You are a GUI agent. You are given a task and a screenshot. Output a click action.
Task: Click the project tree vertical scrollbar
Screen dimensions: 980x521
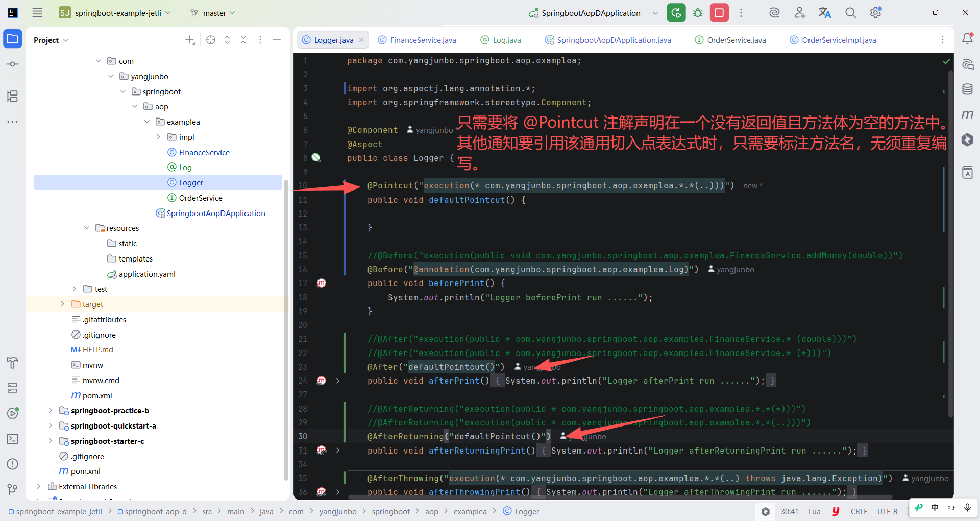click(286, 330)
